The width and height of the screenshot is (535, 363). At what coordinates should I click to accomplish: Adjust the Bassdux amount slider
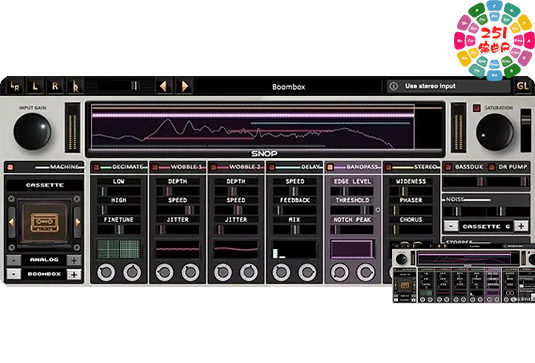tap(465, 182)
